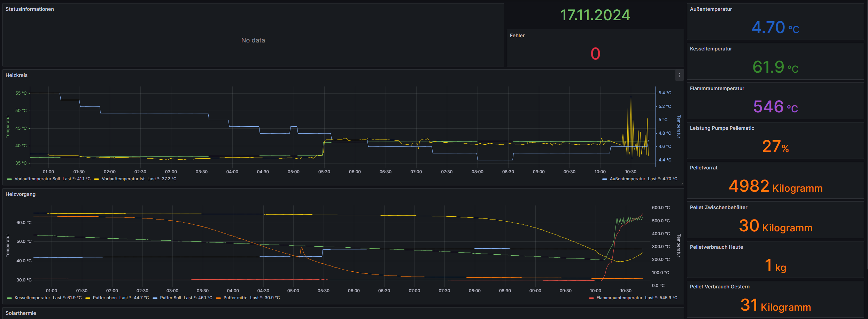Toggle Flammraumtemperatur series via legend label

619,298
